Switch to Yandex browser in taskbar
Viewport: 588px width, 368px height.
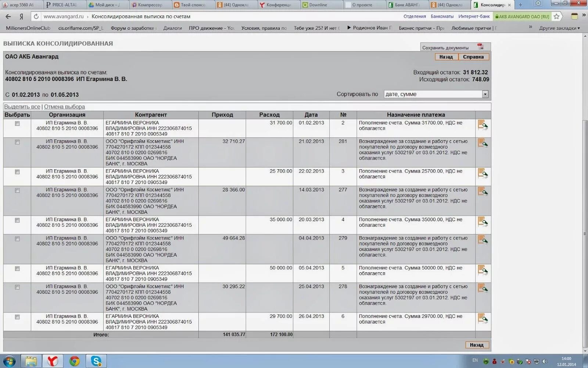(x=53, y=361)
